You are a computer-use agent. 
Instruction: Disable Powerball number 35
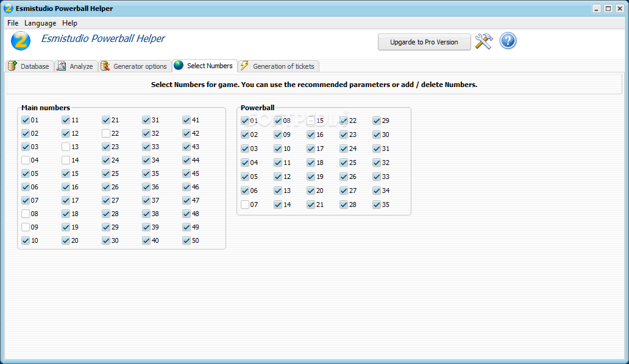click(x=377, y=205)
